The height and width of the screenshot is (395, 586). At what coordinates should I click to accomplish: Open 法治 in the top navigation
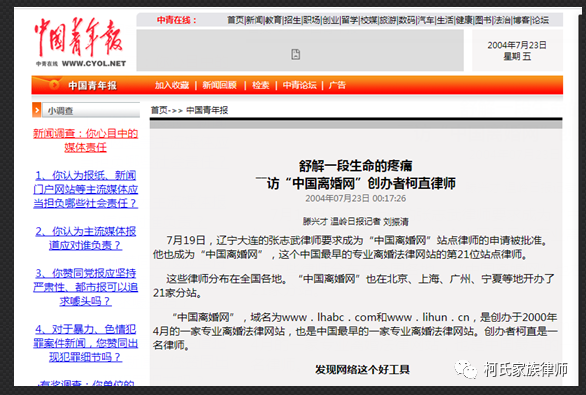tap(502, 20)
